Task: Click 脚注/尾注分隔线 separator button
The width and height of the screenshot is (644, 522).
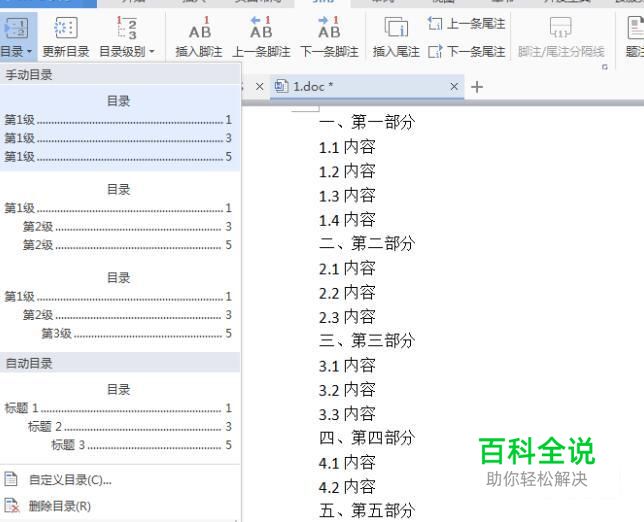Action: [x=561, y=37]
